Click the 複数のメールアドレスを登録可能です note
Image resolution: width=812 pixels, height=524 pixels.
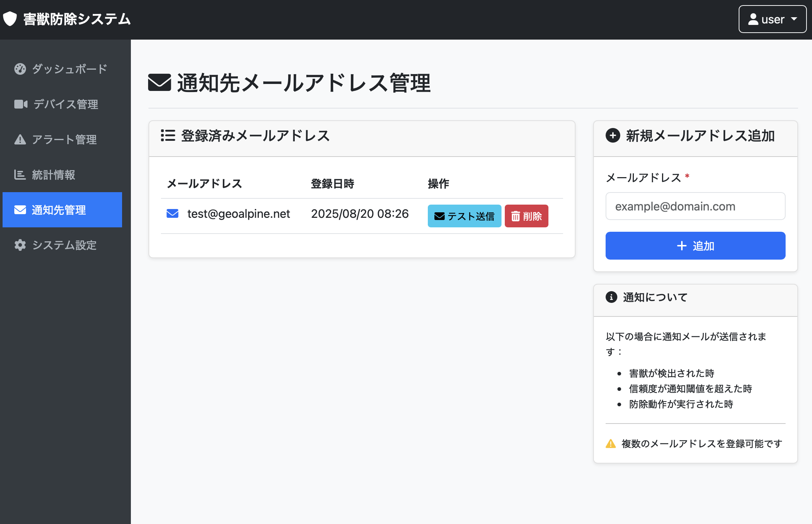702,444
